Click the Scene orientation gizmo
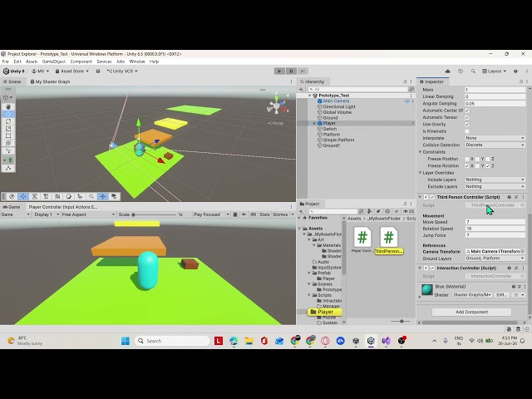The width and height of the screenshot is (532, 399). coord(278,105)
